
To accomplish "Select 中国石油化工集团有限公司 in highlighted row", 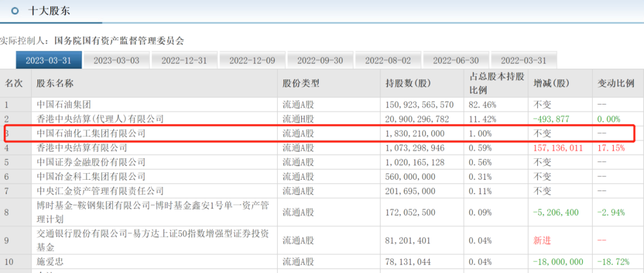I will pos(91,133).
